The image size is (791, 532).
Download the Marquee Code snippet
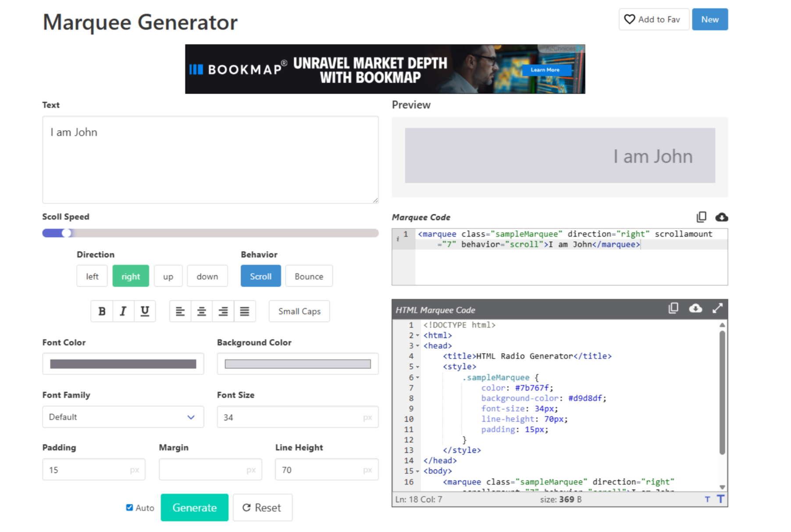(x=722, y=217)
